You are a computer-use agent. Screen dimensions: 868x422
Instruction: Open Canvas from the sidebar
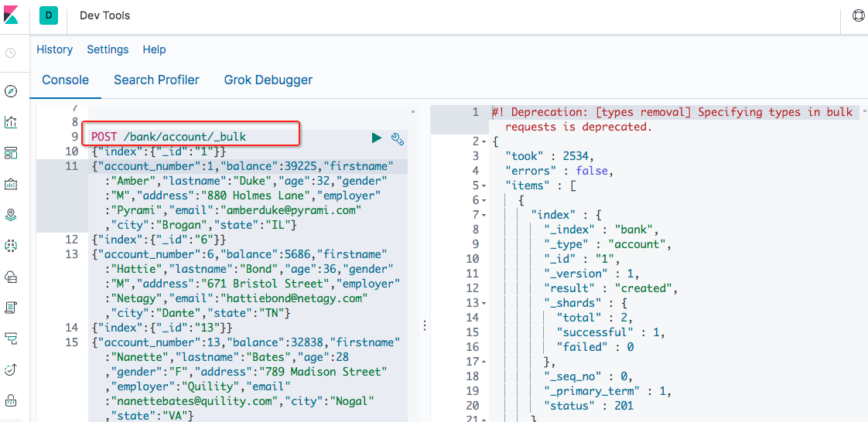click(x=11, y=184)
